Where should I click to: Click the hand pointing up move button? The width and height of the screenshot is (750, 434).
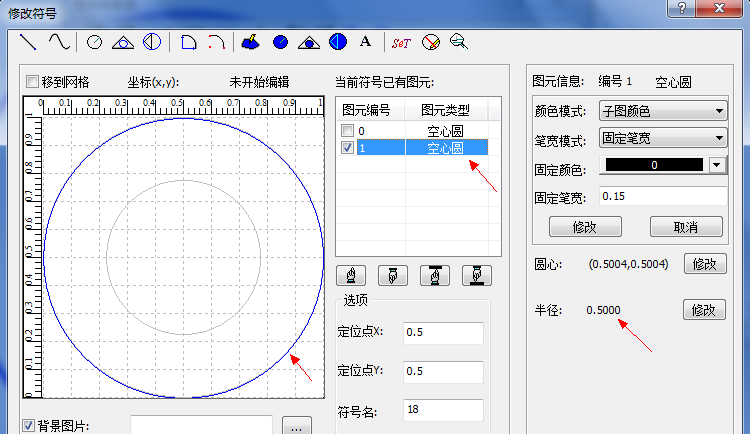(x=350, y=276)
